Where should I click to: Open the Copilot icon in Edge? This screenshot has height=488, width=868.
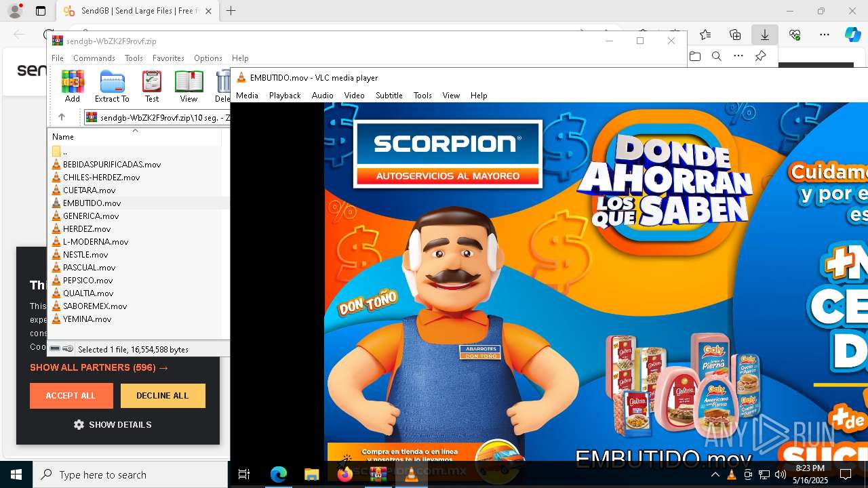tap(853, 35)
